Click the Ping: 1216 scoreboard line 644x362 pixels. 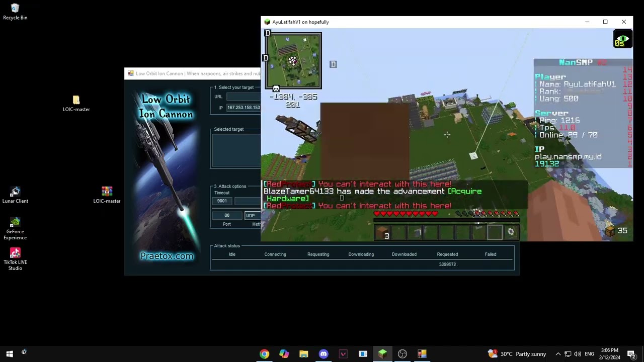point(559,121)
